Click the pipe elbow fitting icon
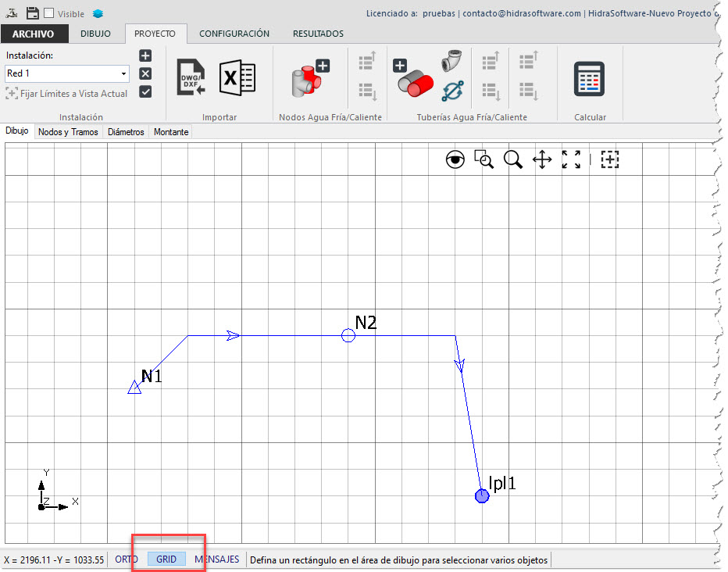This screenshot has width=728, height=572. click(x=451, y=63)
